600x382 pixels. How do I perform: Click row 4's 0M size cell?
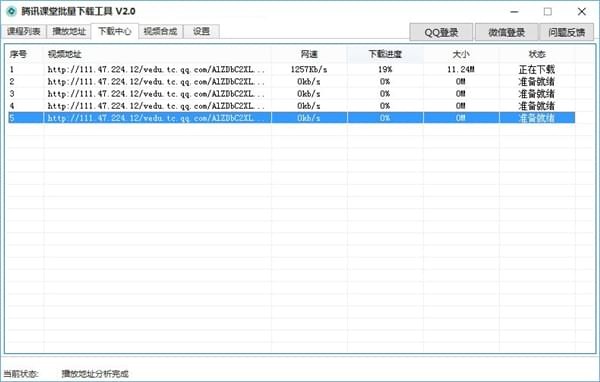tap(461, 106)
